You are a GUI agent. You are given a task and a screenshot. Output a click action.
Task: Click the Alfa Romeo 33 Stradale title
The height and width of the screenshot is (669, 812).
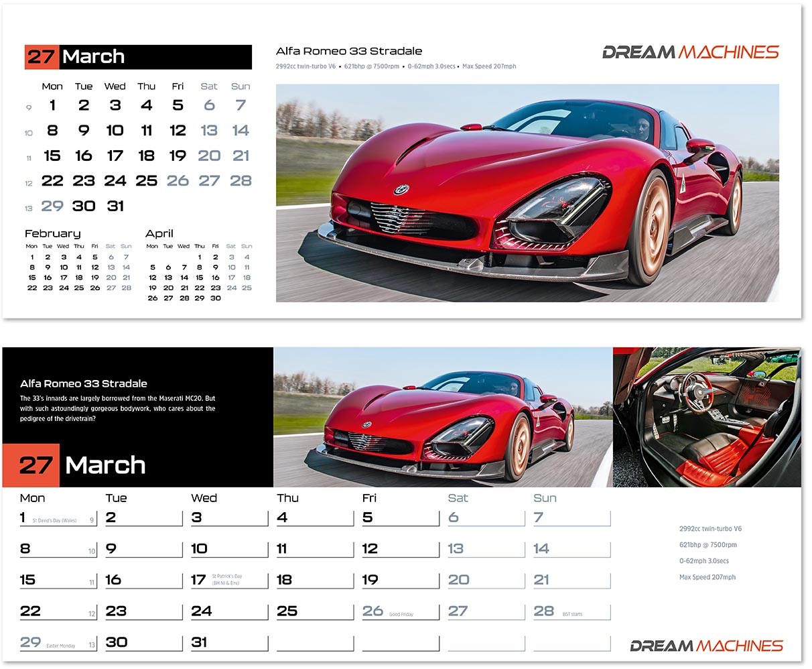coord(348,50)
